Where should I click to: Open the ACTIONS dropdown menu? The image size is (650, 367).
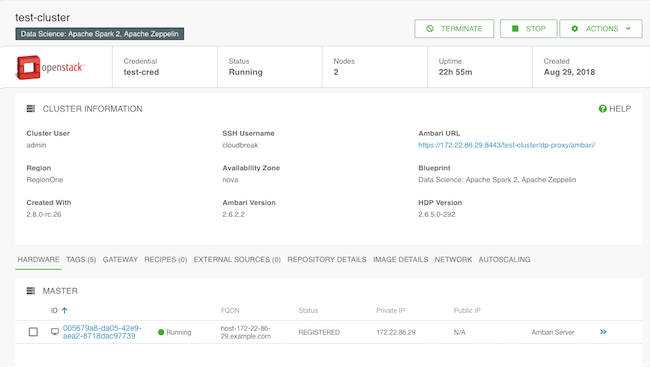pyautogui.click(x=601, y=29)
